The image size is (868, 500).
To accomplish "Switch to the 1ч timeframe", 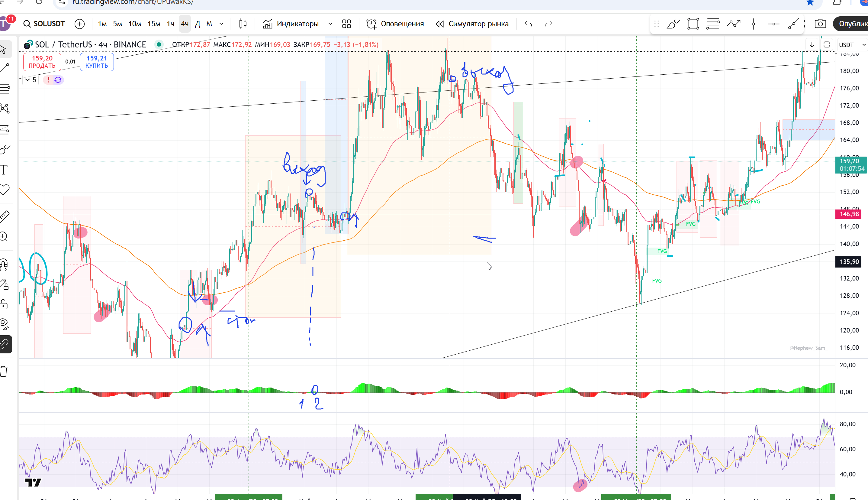I will point(171,24).
